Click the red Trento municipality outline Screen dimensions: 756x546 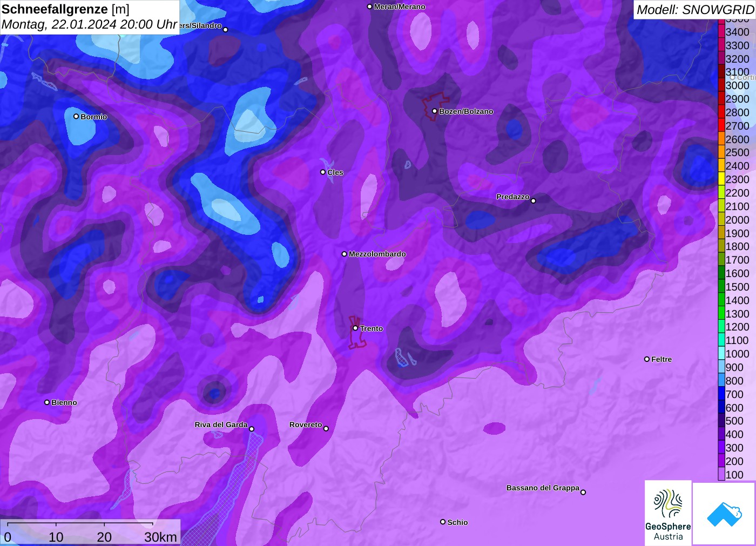(357, 333)
